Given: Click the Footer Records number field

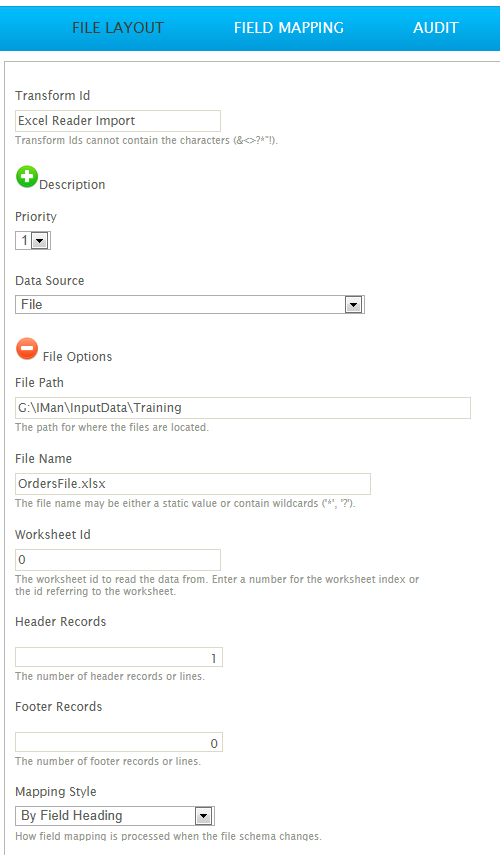Looking at the screenshot, I should click(119, 743).
